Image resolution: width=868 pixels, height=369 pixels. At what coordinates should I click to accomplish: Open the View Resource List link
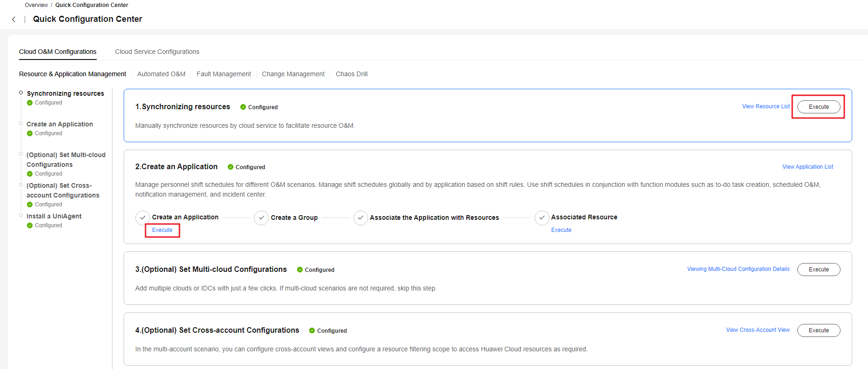(x=765, y=106)
